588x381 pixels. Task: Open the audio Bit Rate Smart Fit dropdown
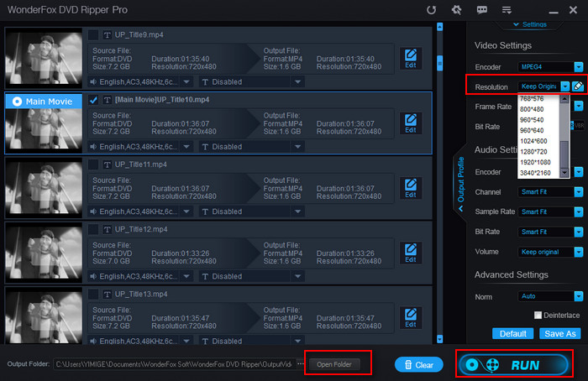coord(579,232)
